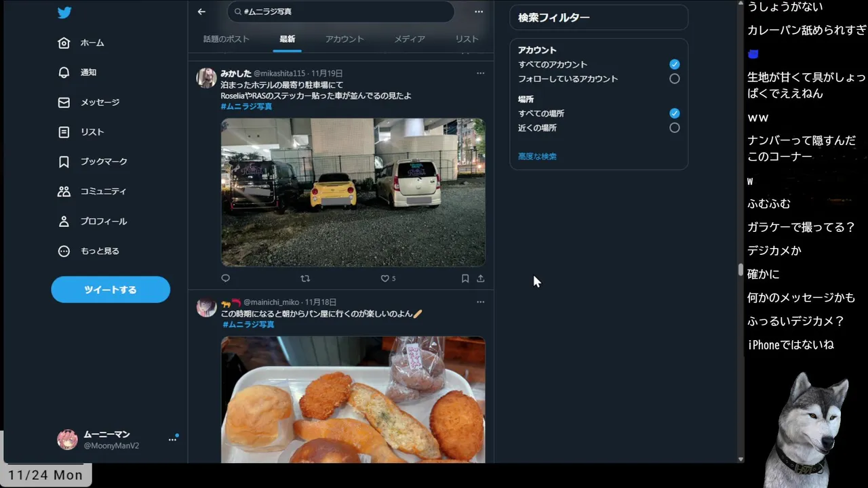This screenshot has width=868, height=488.
Task: Select フォローしているアカウント radio option
Action: (674, 79)
